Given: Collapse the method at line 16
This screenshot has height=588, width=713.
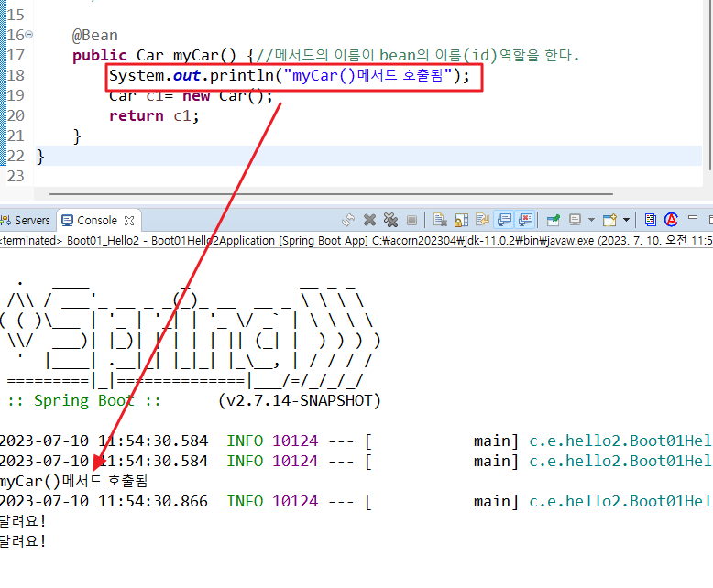Looking at the screenshot, I should click(28, 35).
